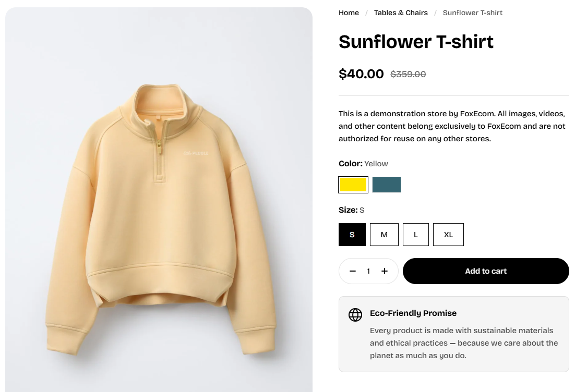
Task: Pick size L option
Action: tap(416, 235)
